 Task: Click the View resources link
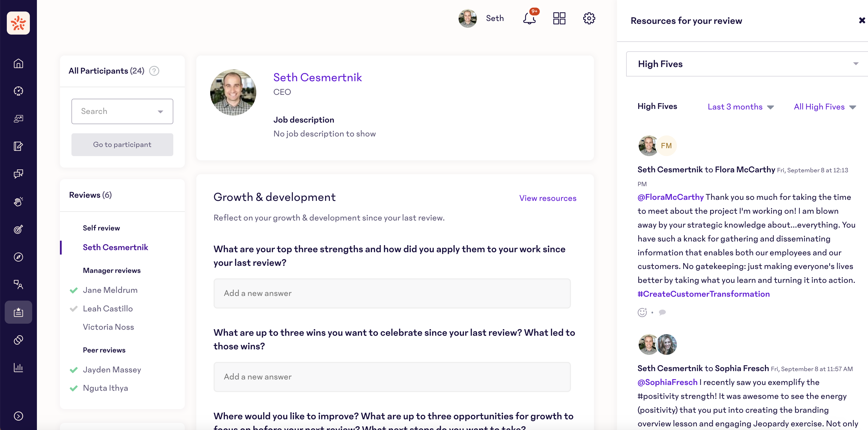(548, 198)
